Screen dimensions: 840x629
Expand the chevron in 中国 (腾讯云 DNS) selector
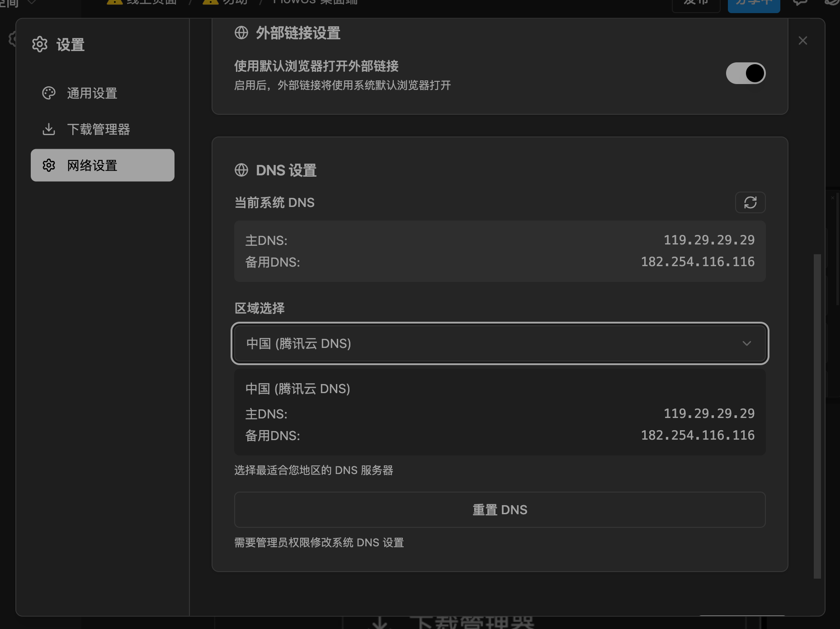point(746,343)
